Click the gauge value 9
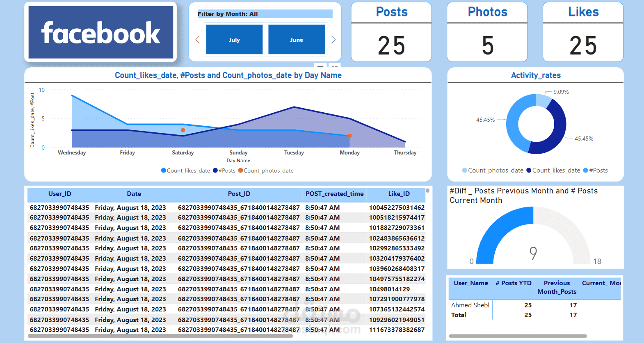 (x=533, y=253)
